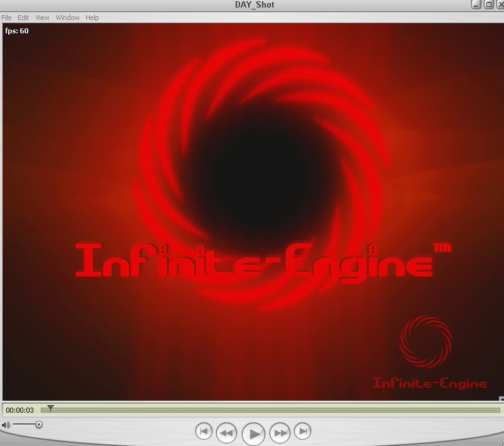
Task: Open the Edit menu
Action: (x=23, y=18)
